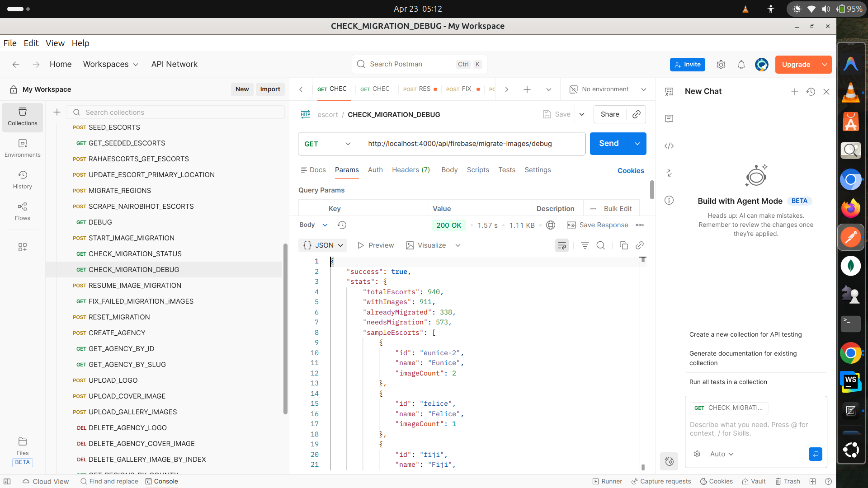Expand the Send button options arrow
The height and width of the screenshot is (488, 868).
click(x=637, y=144)
